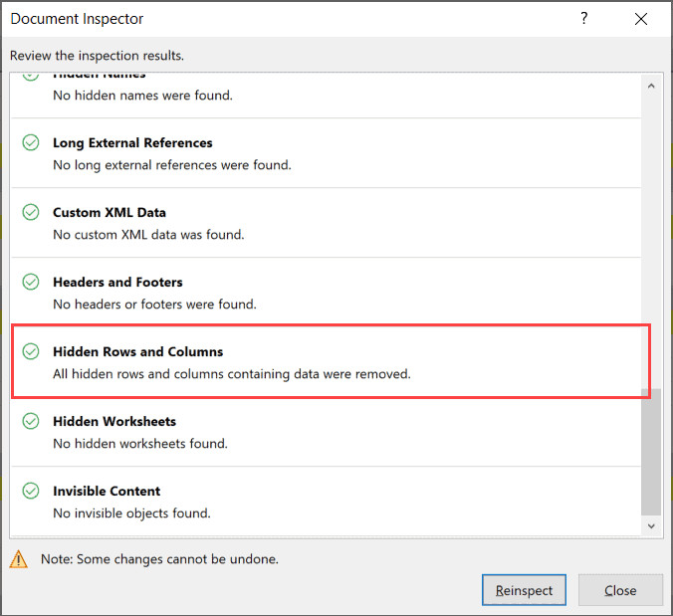The image size is (673, 616).
Task: Click the green checkmark beside Invisible Content
Action: pyautogui.click(x=31, y=491)
